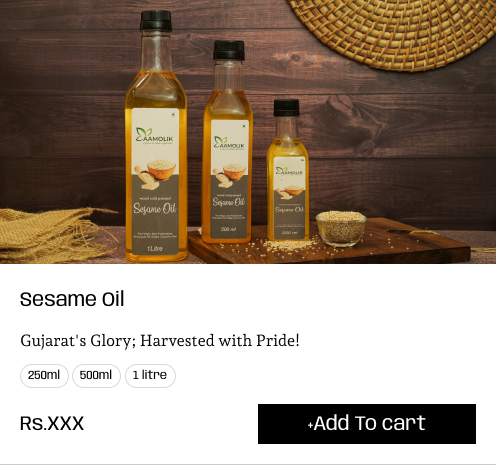Select the 250ml size option
Viewport: 496px width, 465px height.
coord(44,376)
